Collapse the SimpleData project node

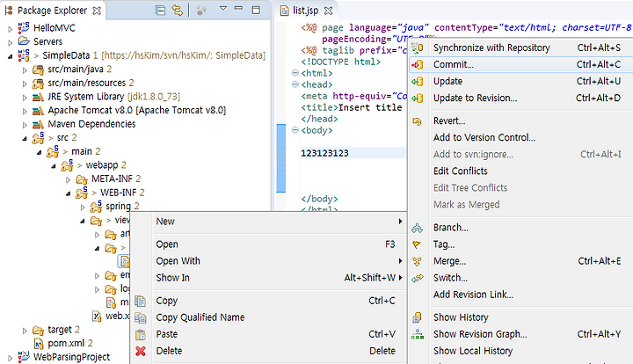click(10, 56)
